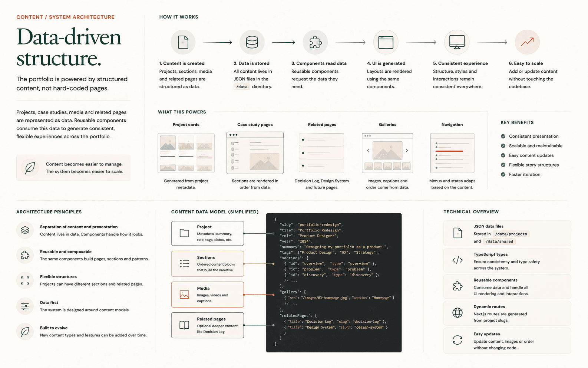Click the trending arrow icon above Easy to scale
Image resolution: width=588 pixels, height=368 pixels.
click(527, 42)
